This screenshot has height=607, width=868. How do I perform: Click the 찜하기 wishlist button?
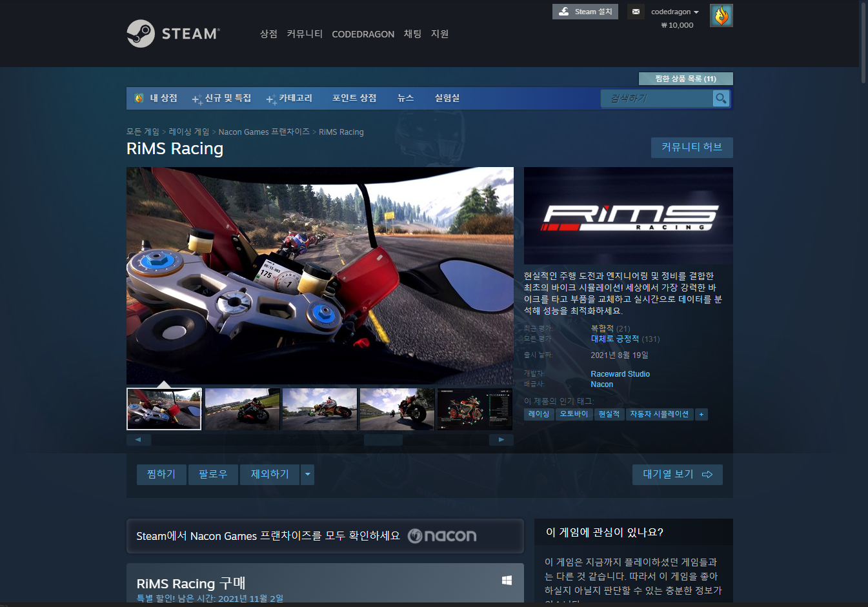pyautogui.click(x=161, y=474)
